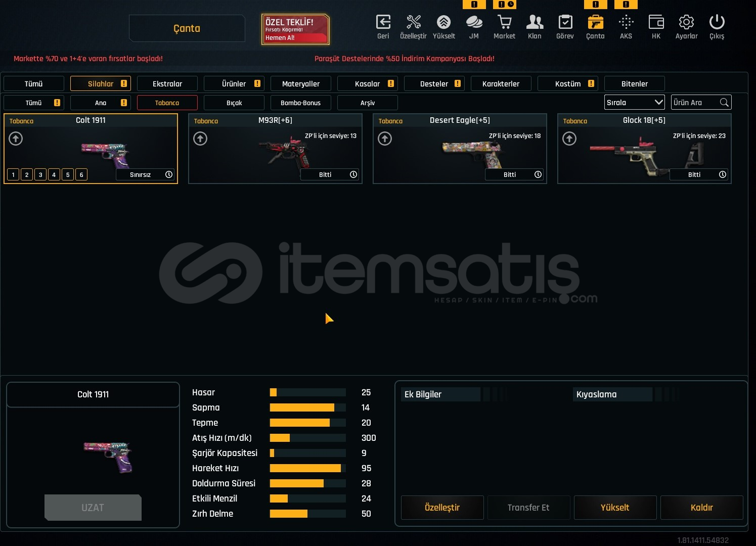Select the Bomba-Bonus subtab

pos(301,103)
